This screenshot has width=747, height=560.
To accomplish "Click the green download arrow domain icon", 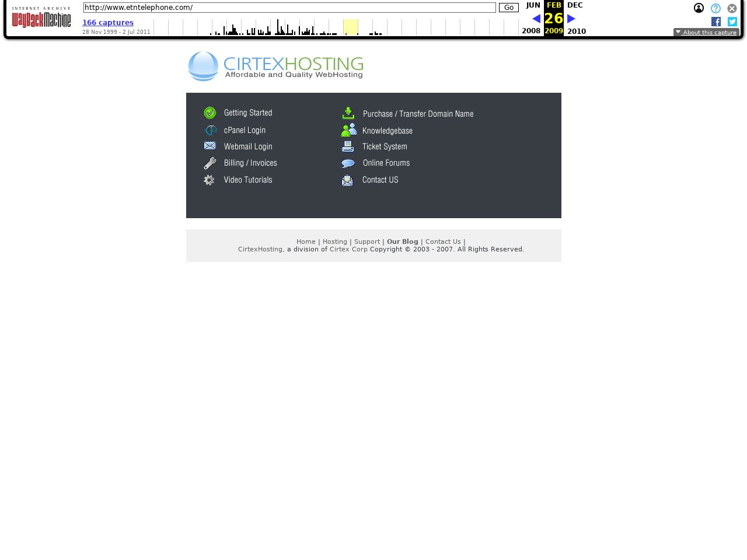I will pyautogui.click(x=348, y=113).
